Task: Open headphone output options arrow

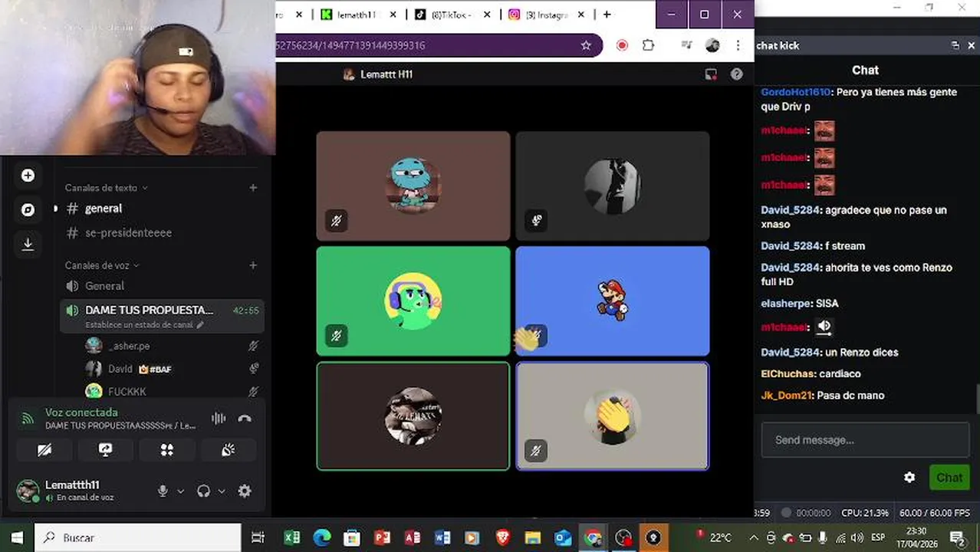Action: tap(222, 491)
